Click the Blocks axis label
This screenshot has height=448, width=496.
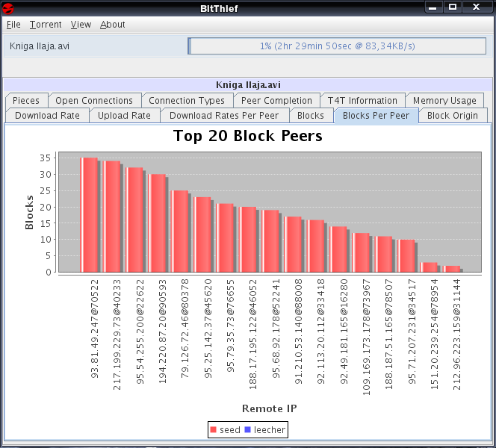click(x=29, y=212)
